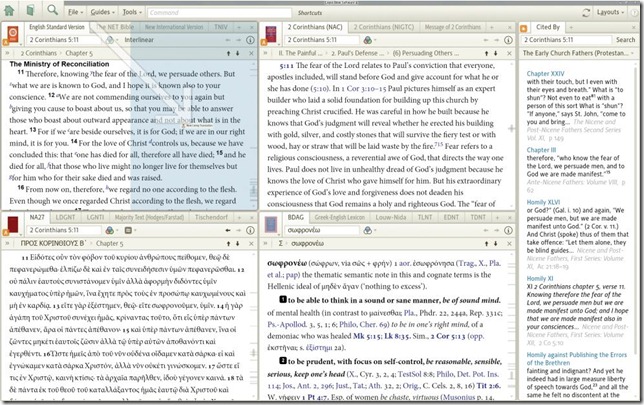This screenshot has width=644, height=405.
Task: Click the Search button in Cited By
Action: coord(624,40)
